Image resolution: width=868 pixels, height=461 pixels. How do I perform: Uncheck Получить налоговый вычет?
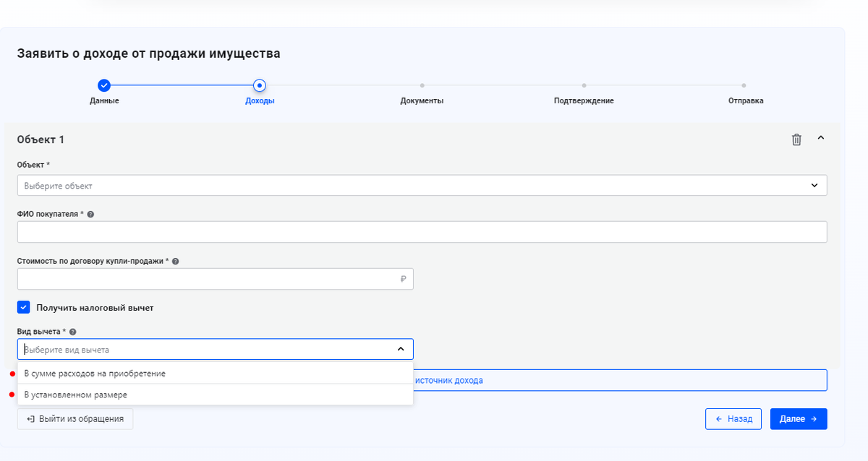click(x=24, y=307)
